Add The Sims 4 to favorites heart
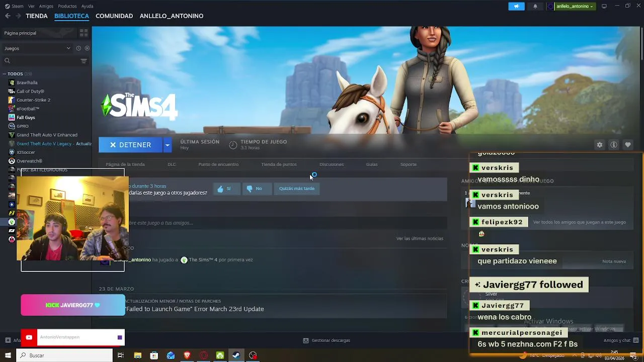This screenshot has height=362, width=644. click(x=627, y=145)
